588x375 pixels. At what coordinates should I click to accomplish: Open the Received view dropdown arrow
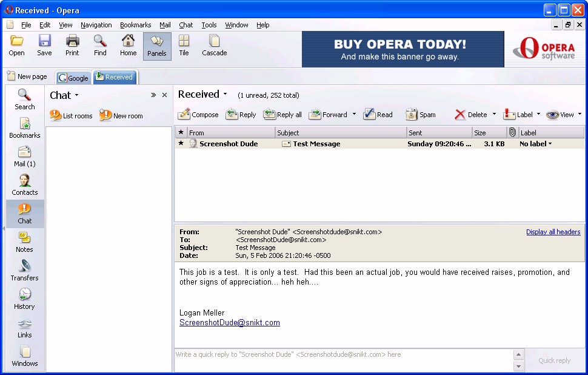(225, 95)
